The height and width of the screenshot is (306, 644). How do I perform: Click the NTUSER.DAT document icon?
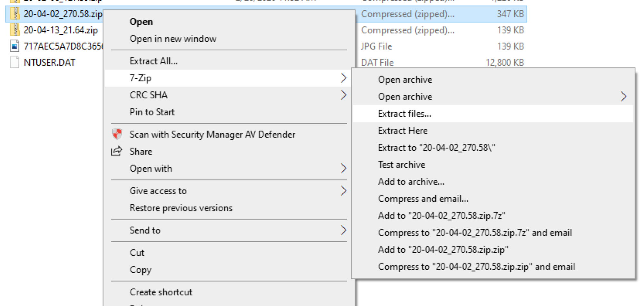(x=14, y=62)
